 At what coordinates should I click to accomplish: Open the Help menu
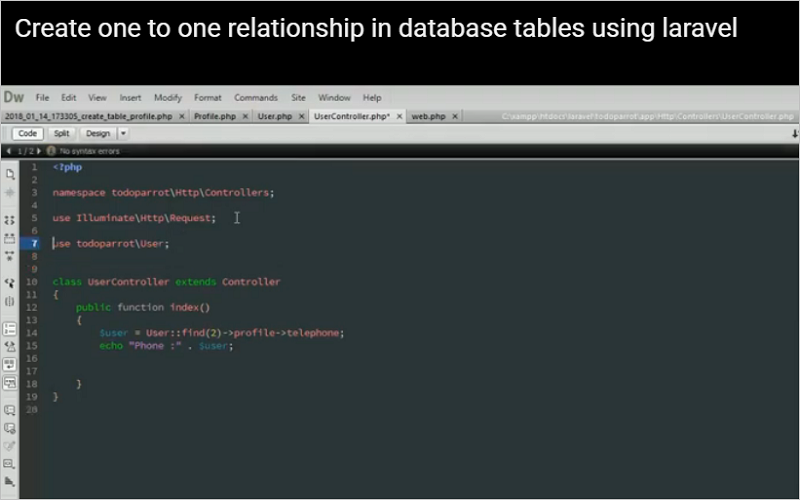point(372,97)
